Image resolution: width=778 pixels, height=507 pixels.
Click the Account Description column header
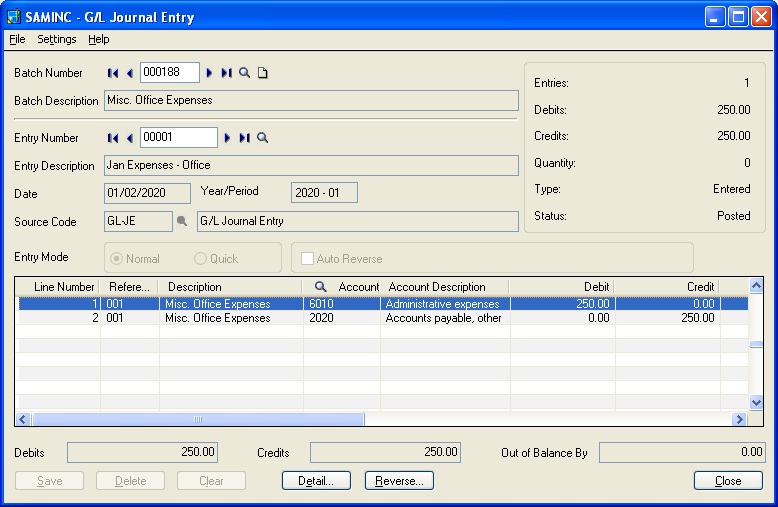[x=445, y=287]
